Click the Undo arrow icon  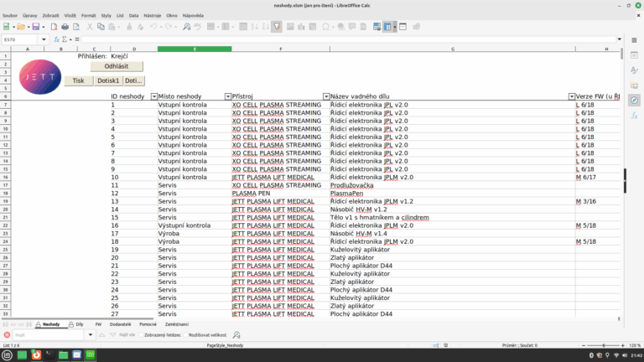click(x=153, y=27)
